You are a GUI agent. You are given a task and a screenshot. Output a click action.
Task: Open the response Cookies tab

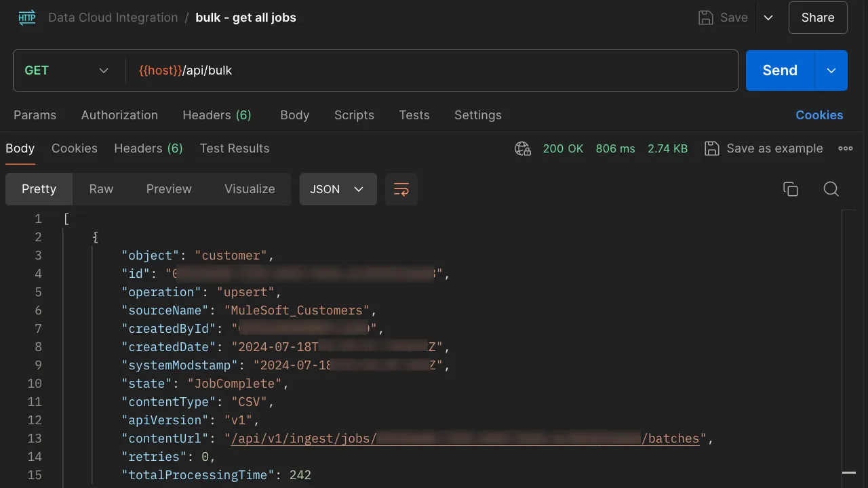click(x=75, y=148)
